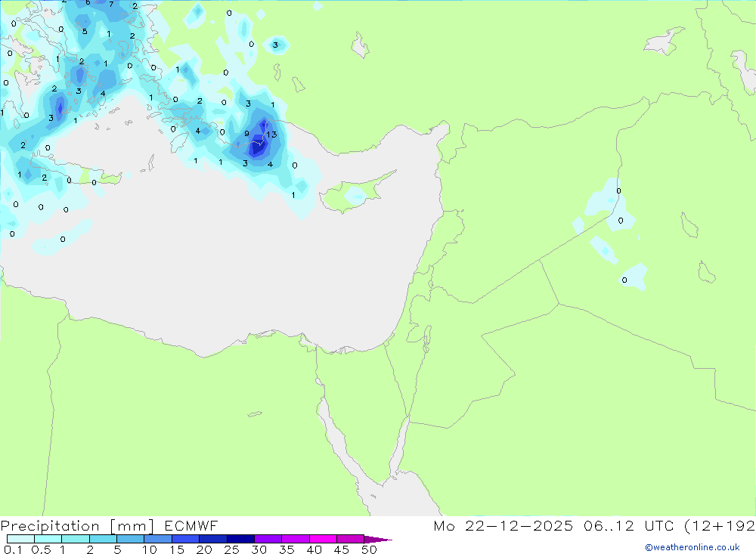The image size is (756, 554).
Task: Click the 30–35 mm violet legend swatch
Action: pyautogui.click(x=268, y=539)
